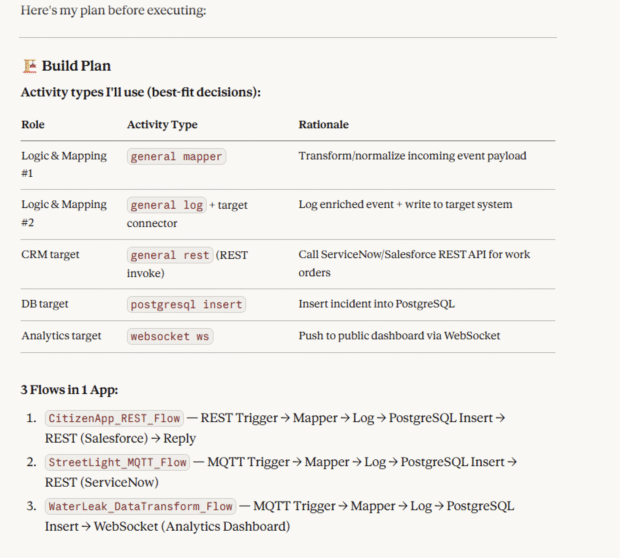The image size is (620, 558).
Task: Click the Rationale column header
Action: click(x=323, y=125)
